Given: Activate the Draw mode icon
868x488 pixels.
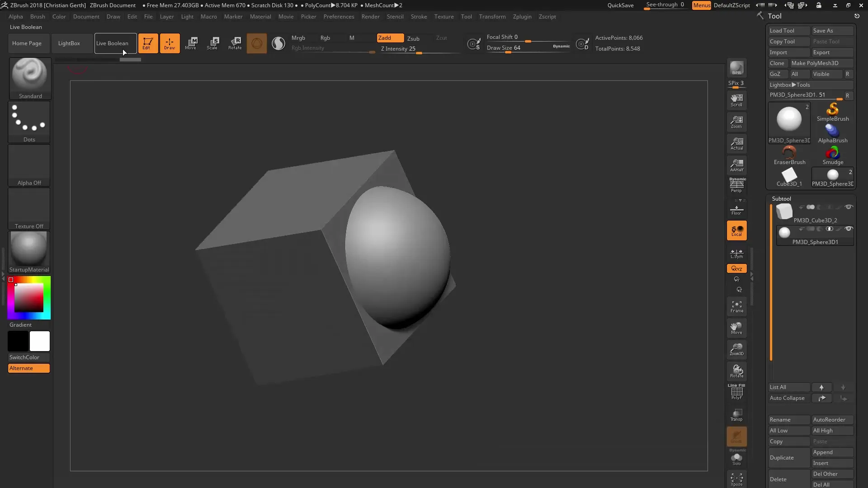Looking at the screenshot, I should (170, 43).
